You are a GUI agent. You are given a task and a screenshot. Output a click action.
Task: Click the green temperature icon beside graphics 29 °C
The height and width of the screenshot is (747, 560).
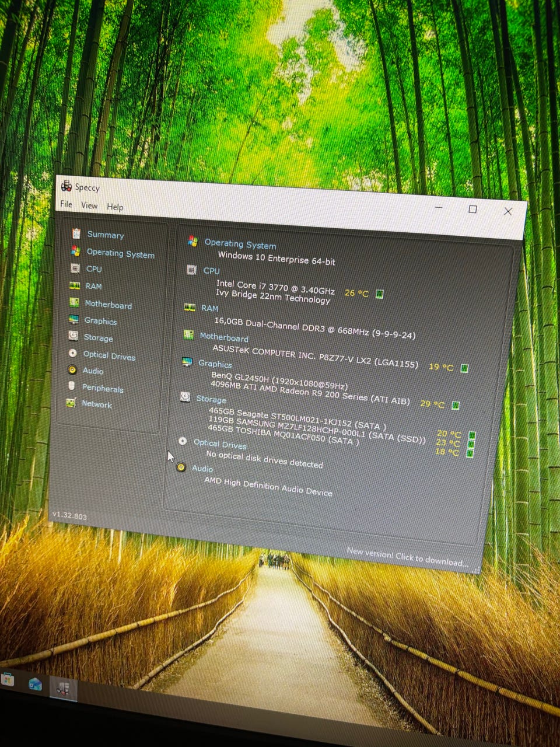(456, 405)
